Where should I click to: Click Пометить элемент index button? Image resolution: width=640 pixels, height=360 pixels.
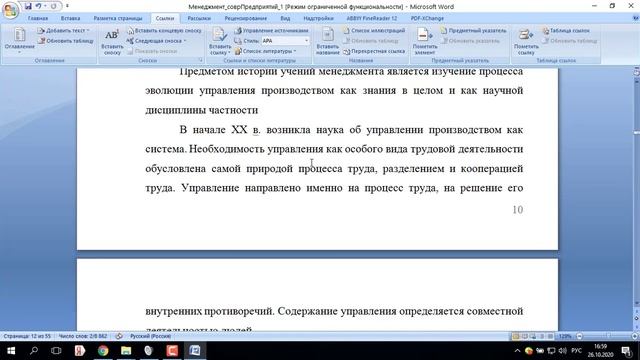coord(425,42)
